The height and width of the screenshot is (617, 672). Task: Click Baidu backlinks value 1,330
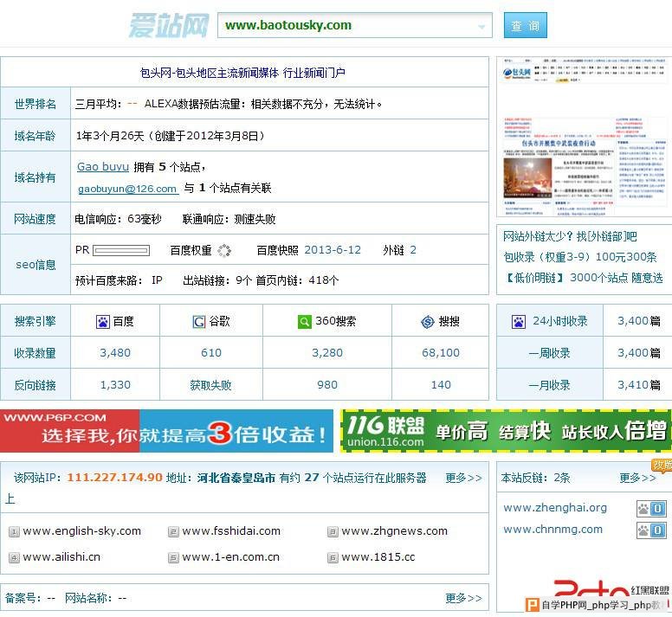pos(115,385)
